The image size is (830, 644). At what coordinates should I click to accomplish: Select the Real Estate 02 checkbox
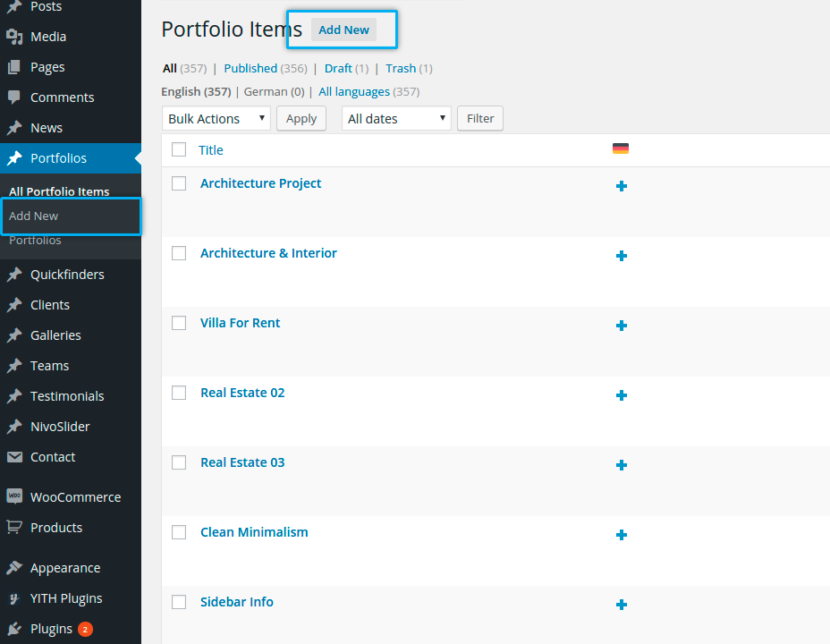tap(179, 393)
